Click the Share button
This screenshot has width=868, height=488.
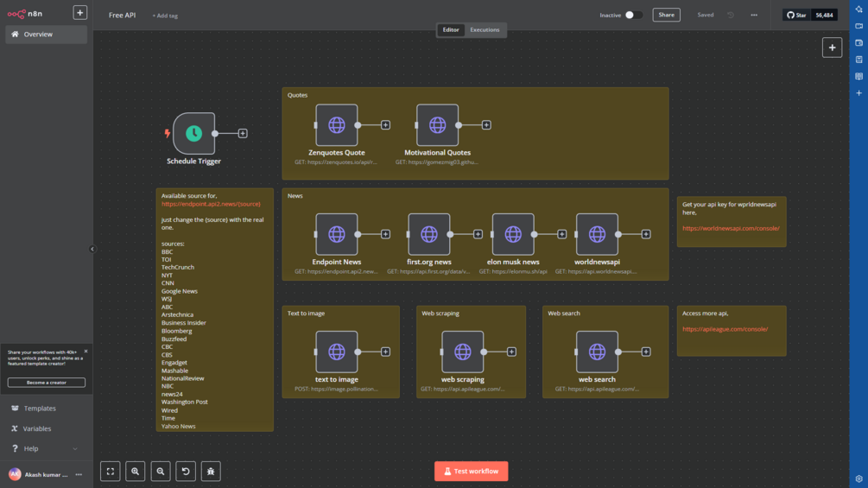(667, 15)
